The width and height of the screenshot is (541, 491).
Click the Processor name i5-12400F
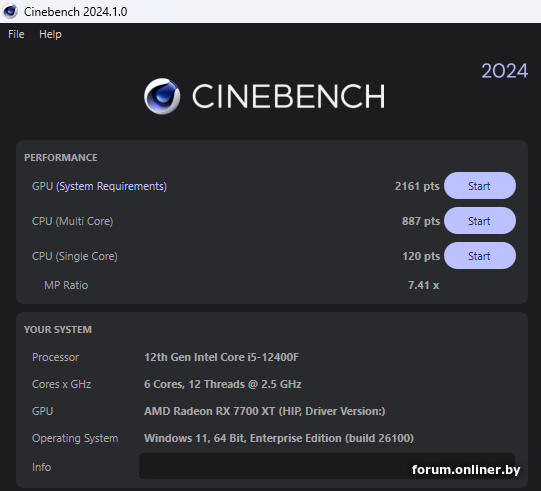point(222,357)
